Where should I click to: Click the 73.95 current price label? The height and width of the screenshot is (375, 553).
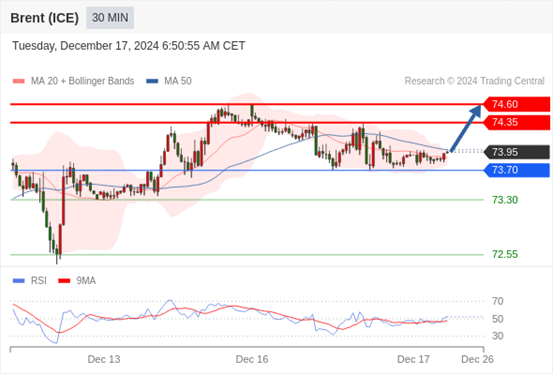point(516,152)
